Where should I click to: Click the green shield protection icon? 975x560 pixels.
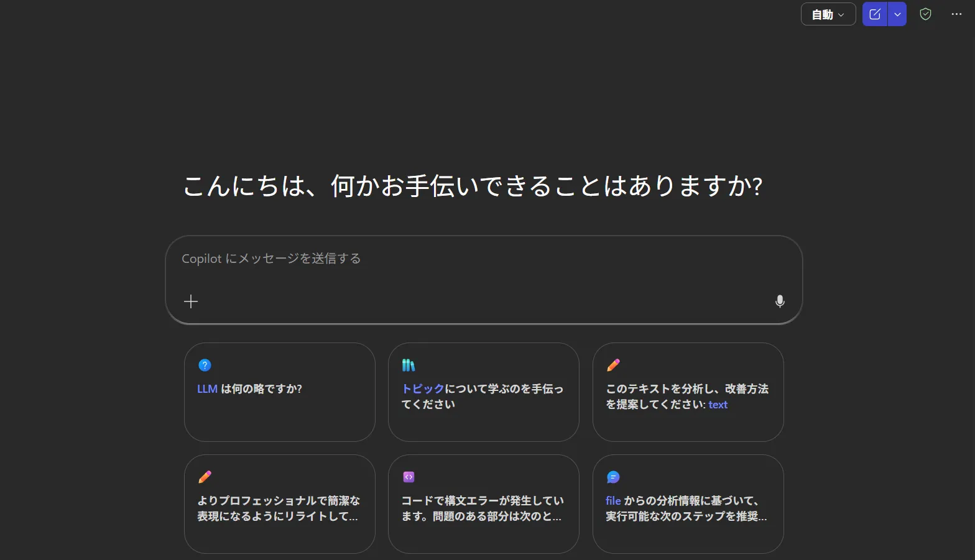[925, 14]
